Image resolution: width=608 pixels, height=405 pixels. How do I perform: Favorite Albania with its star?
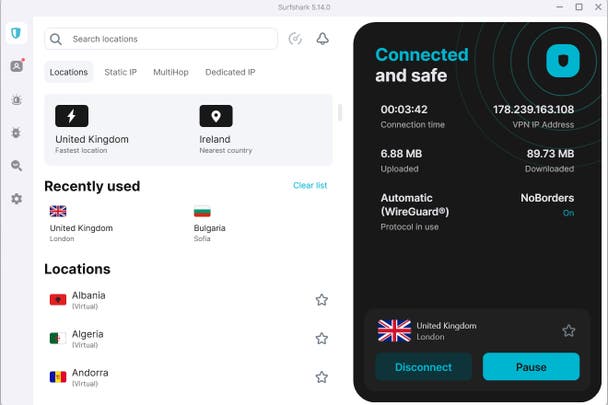pyautogui.click(x=321, y=300)
